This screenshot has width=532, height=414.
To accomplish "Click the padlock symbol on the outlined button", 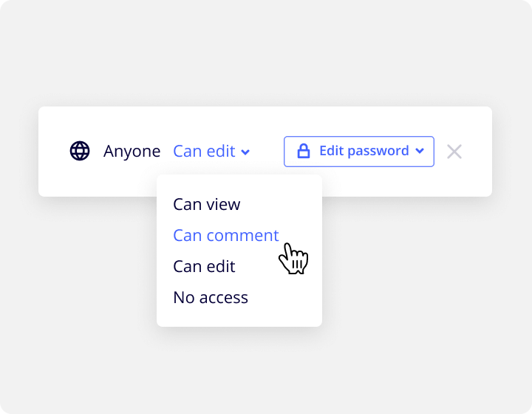I will point(304,151).
